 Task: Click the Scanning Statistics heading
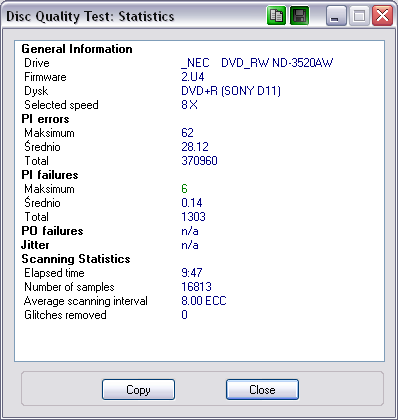[x=76, y=259]
